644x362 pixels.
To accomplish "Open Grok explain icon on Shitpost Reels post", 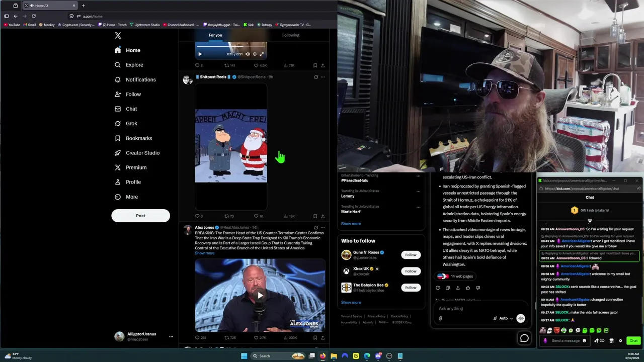I will 316,77.
